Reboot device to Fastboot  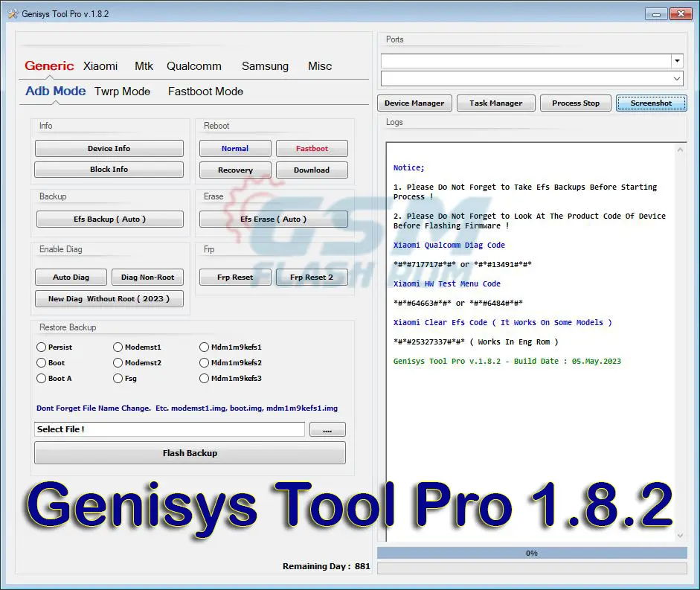(x=312, y=148)
